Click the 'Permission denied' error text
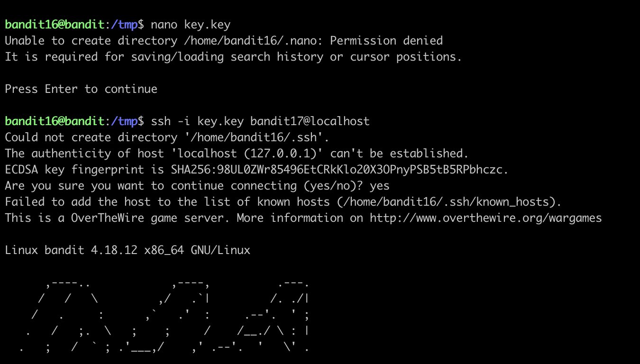 click(x=386, y=40)
